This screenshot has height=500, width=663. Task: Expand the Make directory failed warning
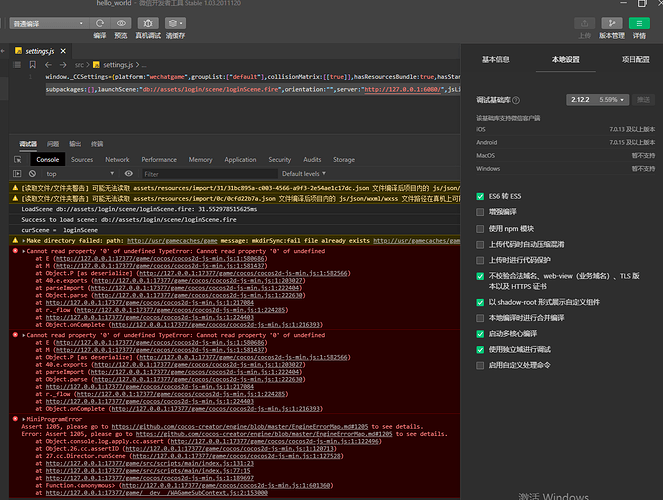coord(23,240)
